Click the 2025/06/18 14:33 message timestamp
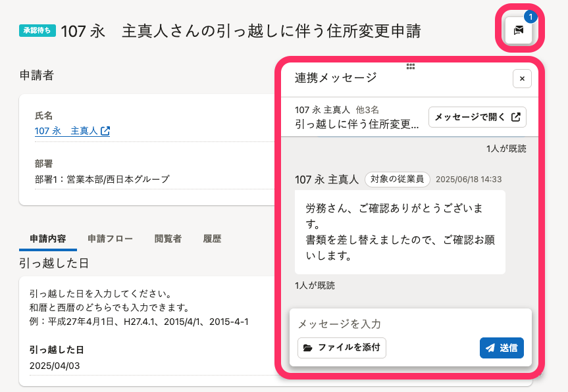 tap(469, 179)
